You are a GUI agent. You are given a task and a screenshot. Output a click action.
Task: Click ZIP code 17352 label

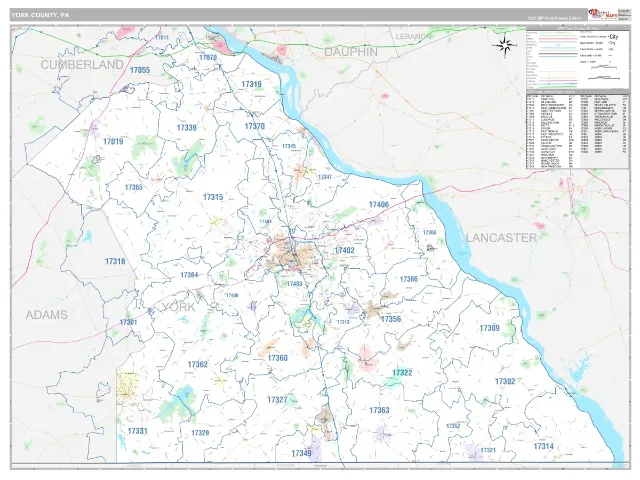453,426
